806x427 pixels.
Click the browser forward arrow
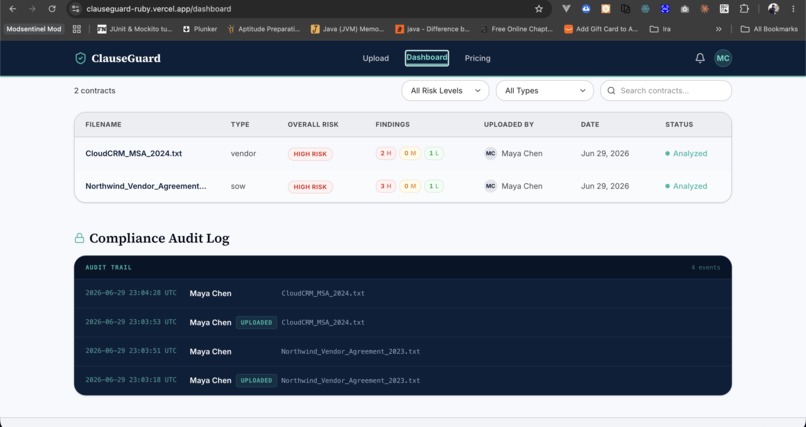pyautogui.click(x=32, y=9)
